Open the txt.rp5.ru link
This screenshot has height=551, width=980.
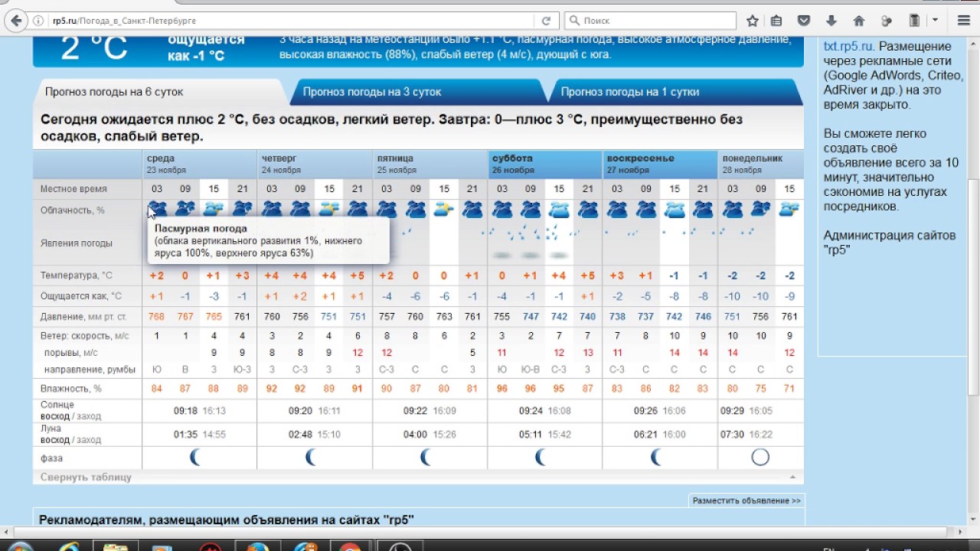848,46
